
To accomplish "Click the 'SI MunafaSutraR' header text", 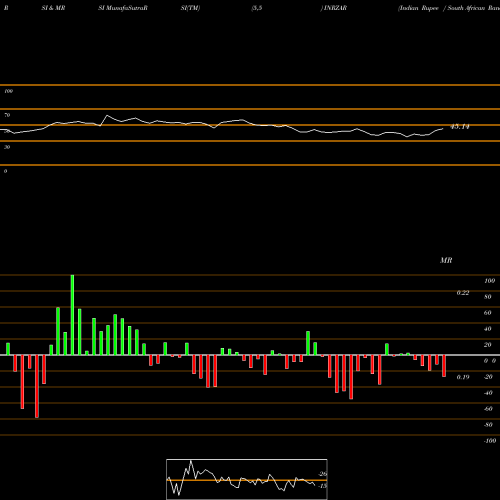I will tap(123, 8).
